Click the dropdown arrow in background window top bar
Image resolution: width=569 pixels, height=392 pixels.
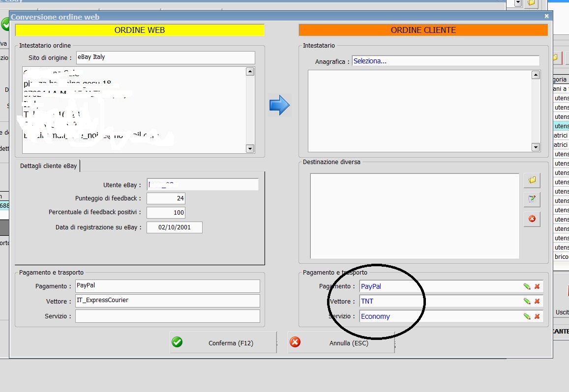click(x=518, y=3)
